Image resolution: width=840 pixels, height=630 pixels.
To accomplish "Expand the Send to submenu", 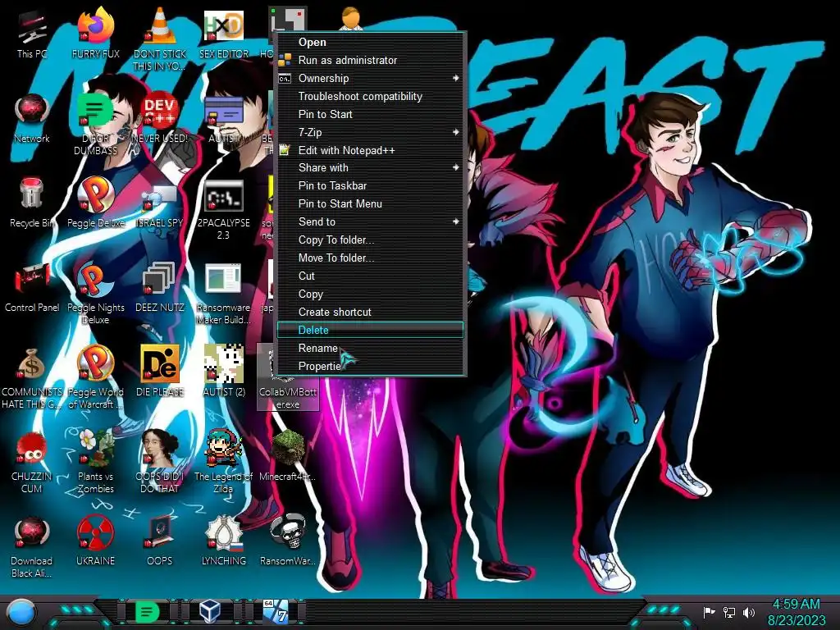I will (370, 221).
